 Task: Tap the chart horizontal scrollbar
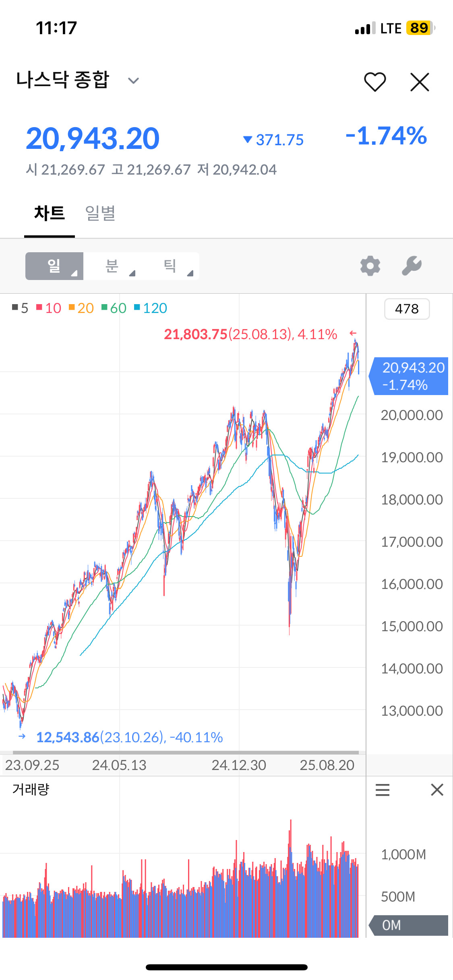pos(185,752)
